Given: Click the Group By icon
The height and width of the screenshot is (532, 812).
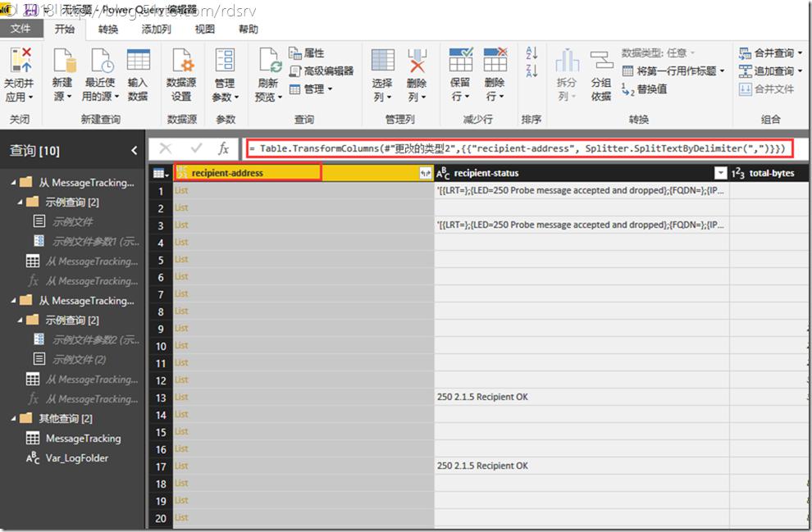Looking at the screenshot, I should click(601, 61).
